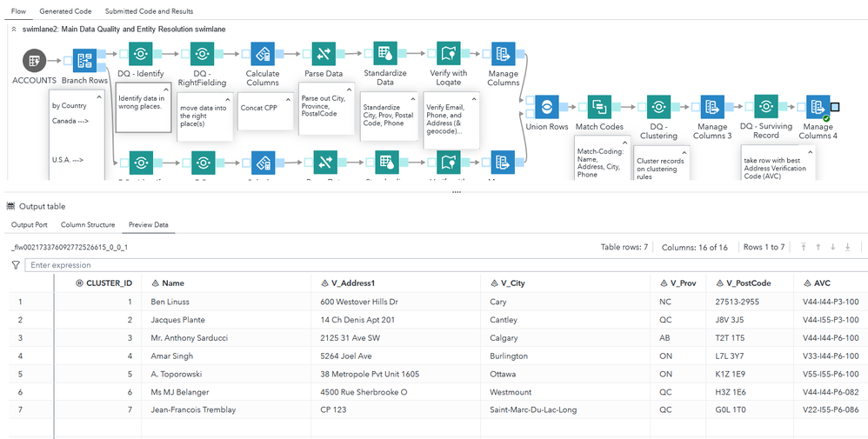Select the DQ - Clustering node
The width and height of the screenshot is (868, 439).
[x=658, y=107]
